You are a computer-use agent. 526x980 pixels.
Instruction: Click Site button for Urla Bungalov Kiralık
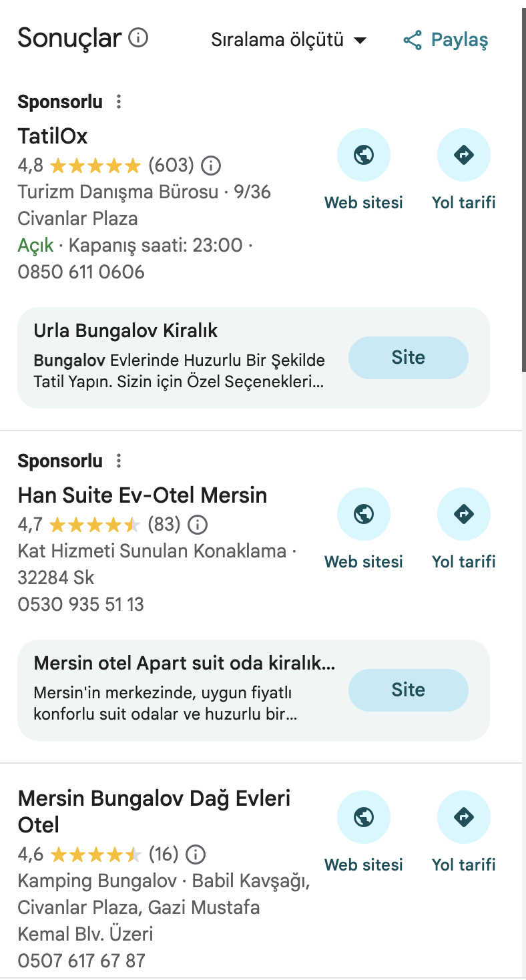(408, 358)
